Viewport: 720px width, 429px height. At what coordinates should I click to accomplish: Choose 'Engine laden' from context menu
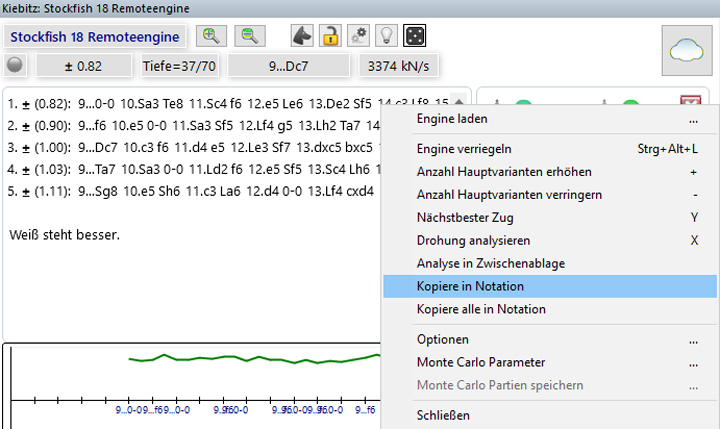click(450, 119)
